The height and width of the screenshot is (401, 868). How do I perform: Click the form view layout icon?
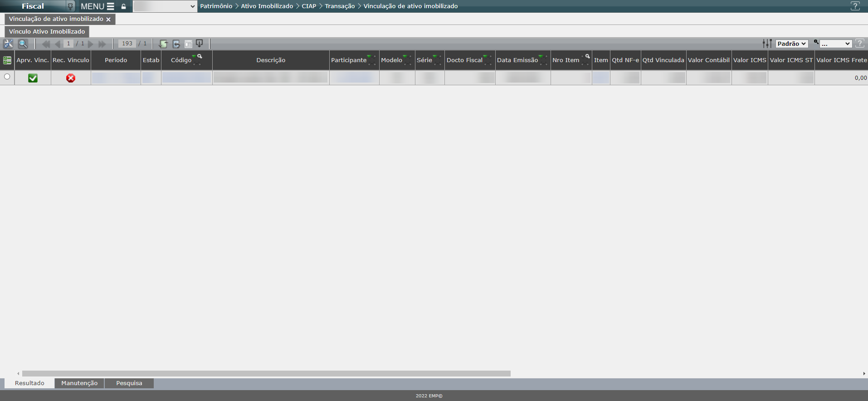188,44
